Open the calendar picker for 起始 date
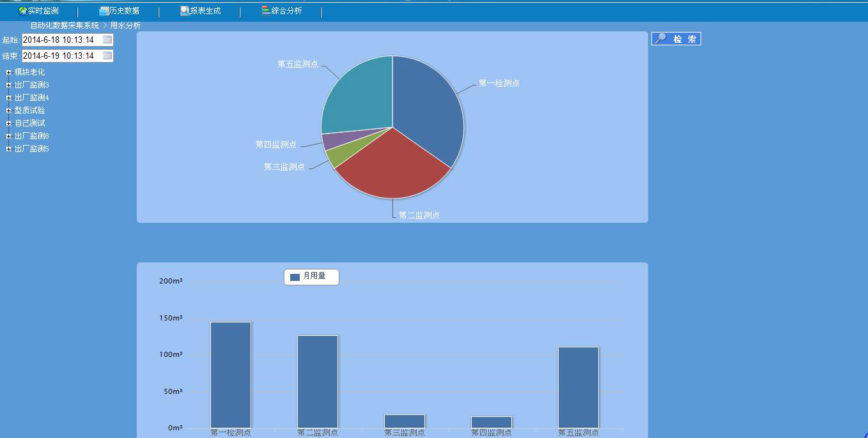 pos(107,40)
